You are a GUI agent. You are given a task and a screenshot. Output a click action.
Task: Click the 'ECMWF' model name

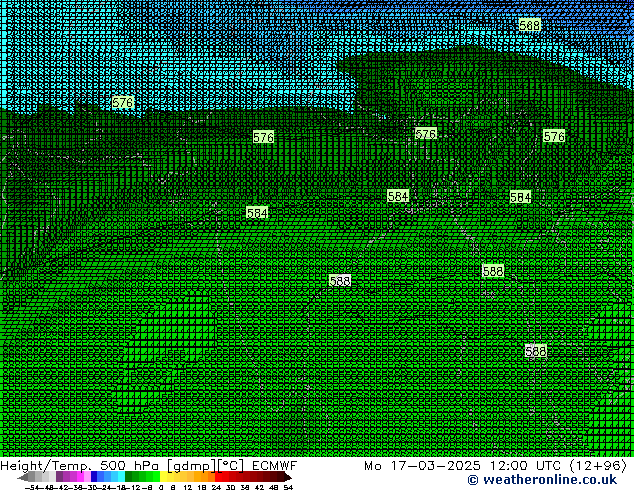(274, 466)
